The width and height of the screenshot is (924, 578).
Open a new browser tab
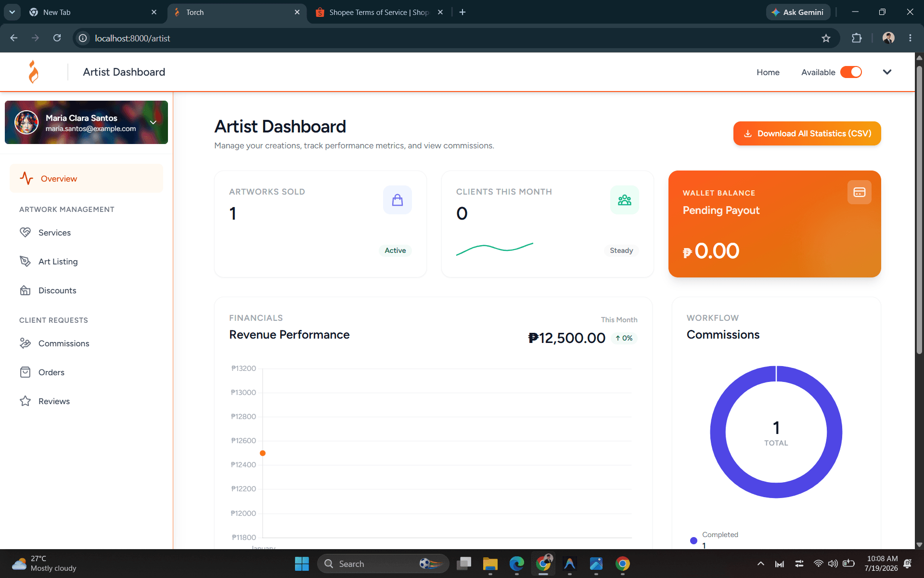[x=462, y=12]
